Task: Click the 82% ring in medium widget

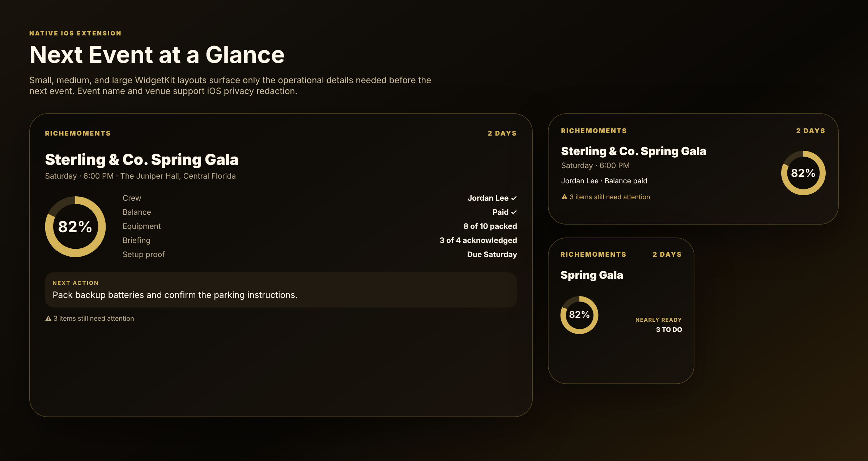Action: pyautogui.click(x=803, y=173)
